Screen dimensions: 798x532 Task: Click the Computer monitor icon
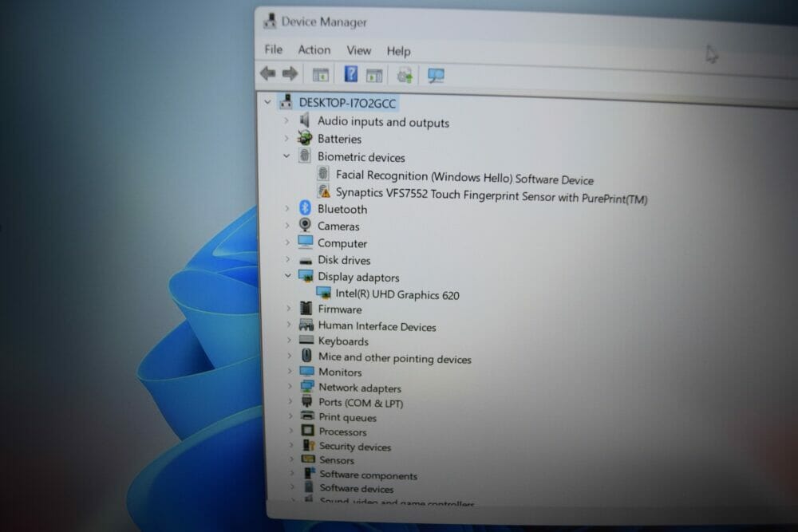[306, 242]
